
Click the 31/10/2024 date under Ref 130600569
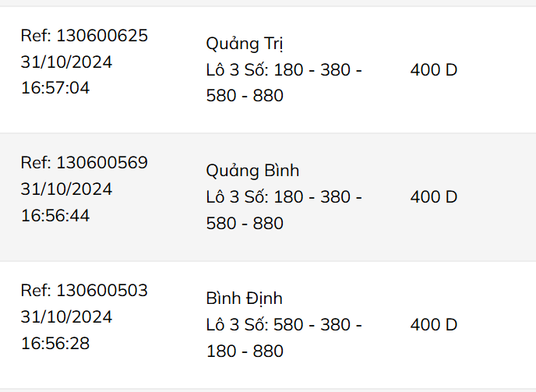66,189
